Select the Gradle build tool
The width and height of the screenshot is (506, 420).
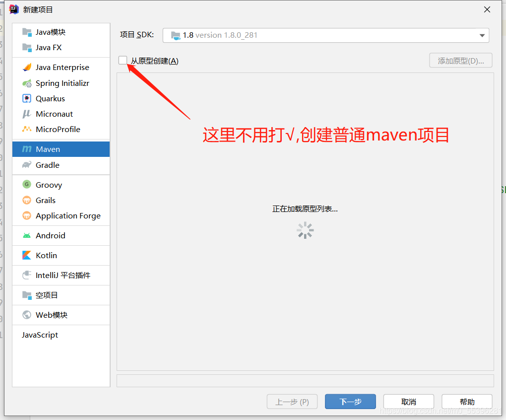click(x=47, y=165)
